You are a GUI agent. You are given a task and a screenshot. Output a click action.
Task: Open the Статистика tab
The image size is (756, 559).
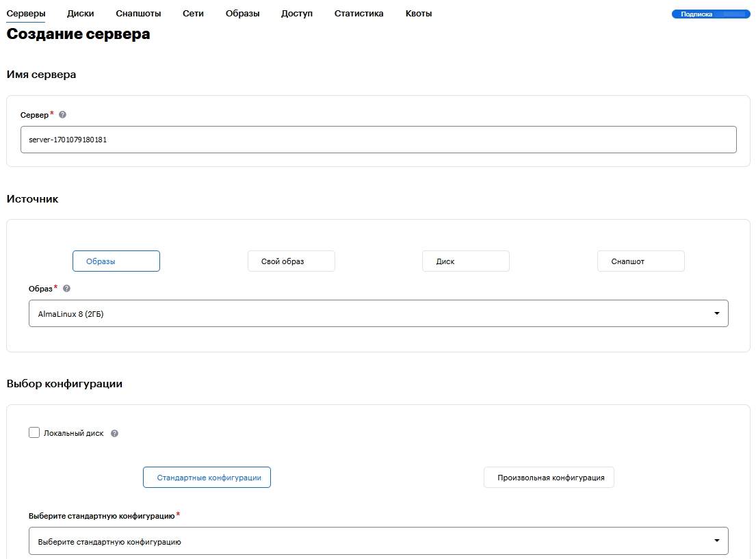[359, 14]
